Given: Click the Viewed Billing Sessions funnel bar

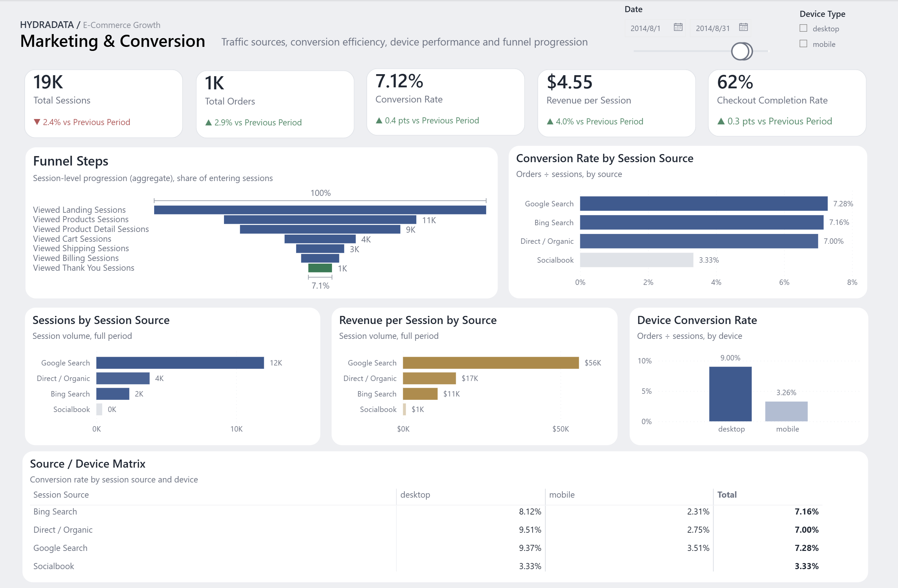Looking at the screenshot, I should 320,258.
